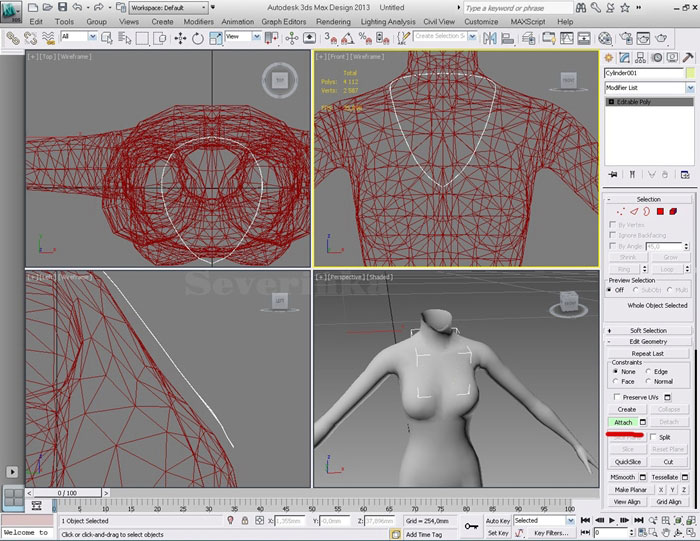Viewport: 700px width, 541px height.
Task: Click the Select and Link tool icon
Action: pyautogui.click(x=13, y=37)
